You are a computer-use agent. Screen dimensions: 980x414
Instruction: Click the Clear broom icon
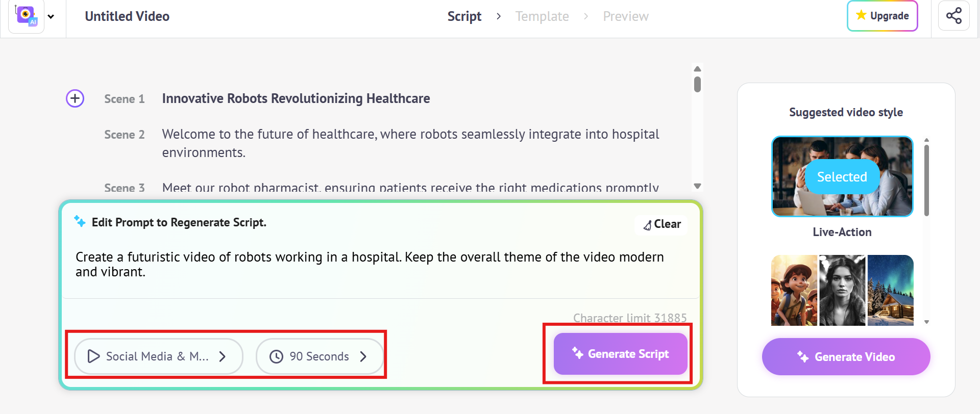[647, 225]
